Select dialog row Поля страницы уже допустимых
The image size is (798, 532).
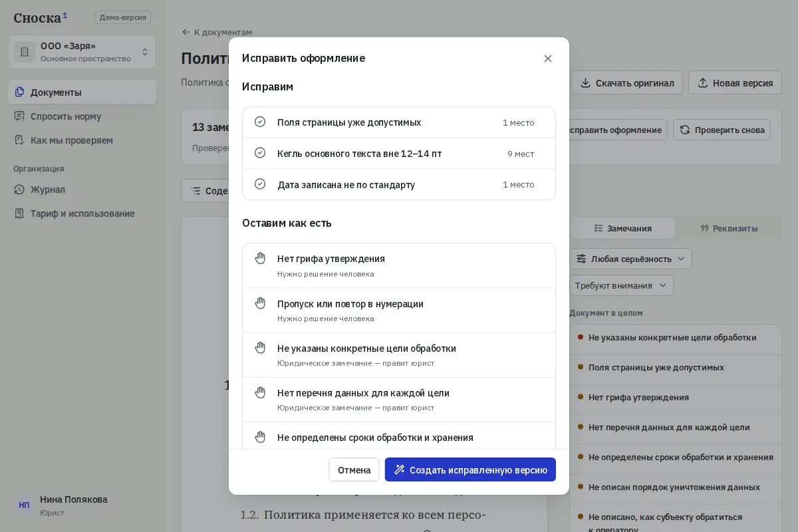(399, 122)
